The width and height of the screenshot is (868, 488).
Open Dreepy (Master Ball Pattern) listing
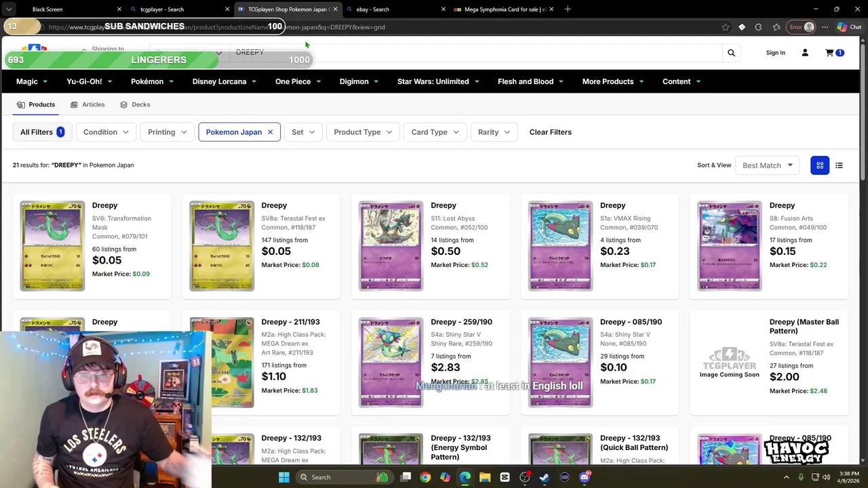pyautogui.click(x=769, y=363)
